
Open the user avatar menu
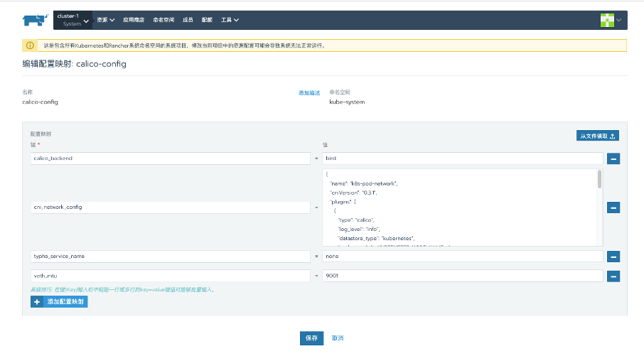(610, 20)
